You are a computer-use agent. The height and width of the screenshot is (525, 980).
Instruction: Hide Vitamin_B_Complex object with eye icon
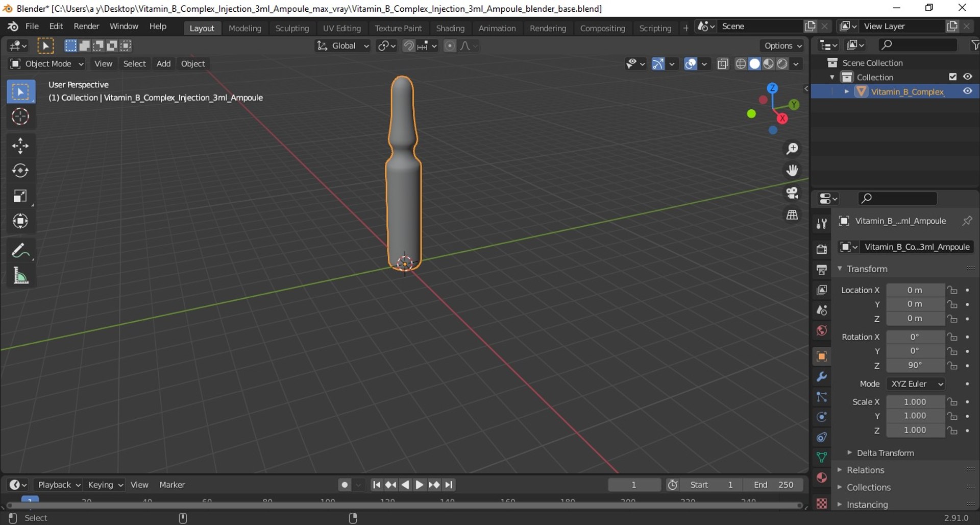pyautogui.click(x=967, y=91)
